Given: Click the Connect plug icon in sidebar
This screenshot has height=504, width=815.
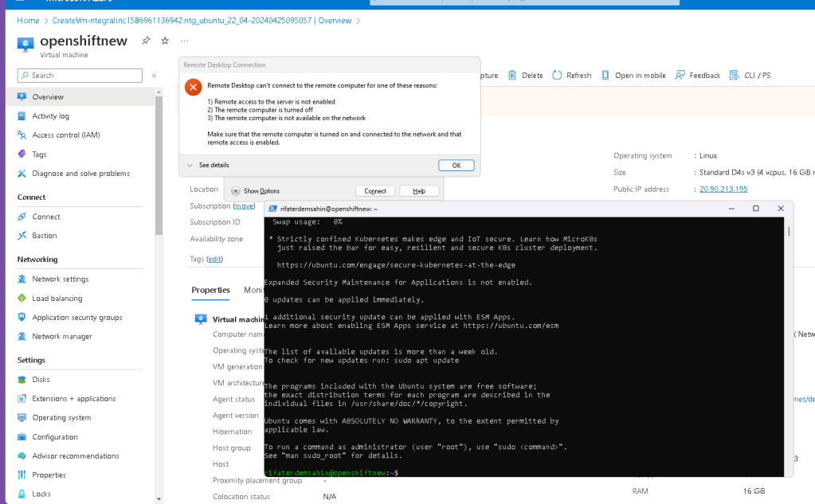Looking at the screenshot, I should [22, 217].
